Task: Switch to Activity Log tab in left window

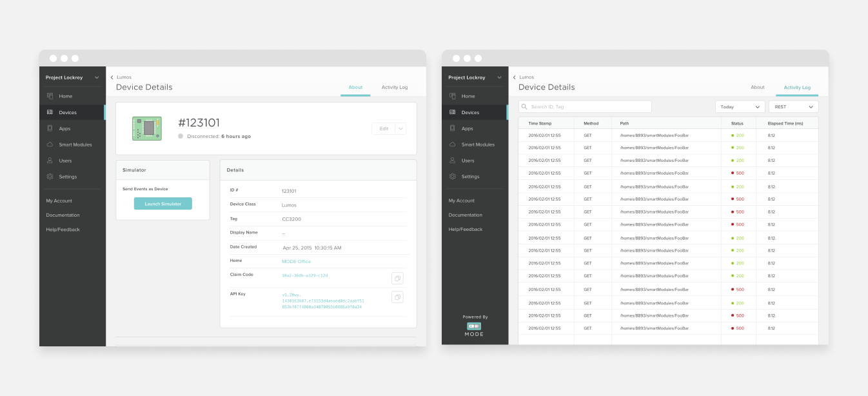Action: click(395, 88)
